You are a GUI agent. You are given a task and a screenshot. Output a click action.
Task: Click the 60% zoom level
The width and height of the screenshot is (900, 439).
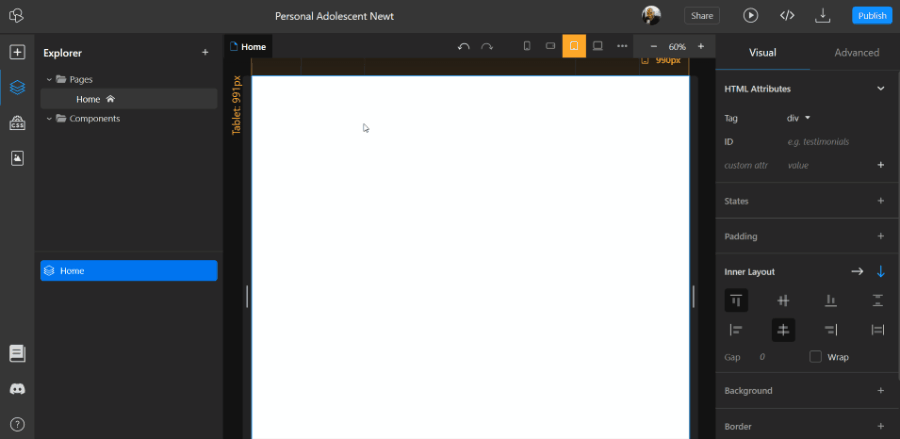point(677,46)
